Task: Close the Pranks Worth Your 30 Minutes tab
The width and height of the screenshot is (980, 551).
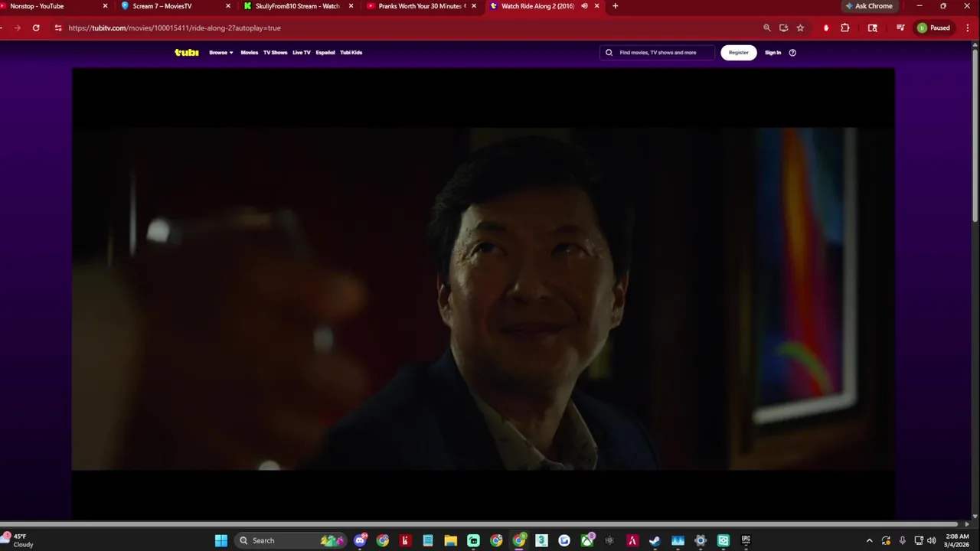Action: (474, 6)
